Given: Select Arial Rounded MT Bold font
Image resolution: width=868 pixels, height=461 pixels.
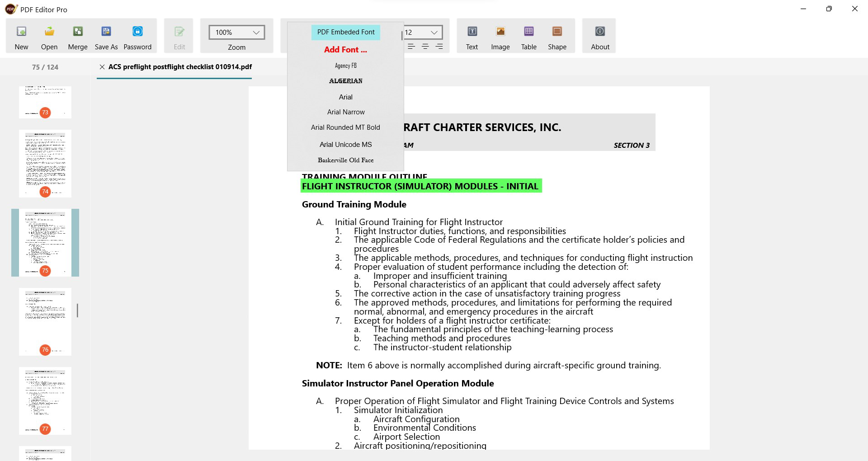Looking at the screenshot, I should 345,127.
